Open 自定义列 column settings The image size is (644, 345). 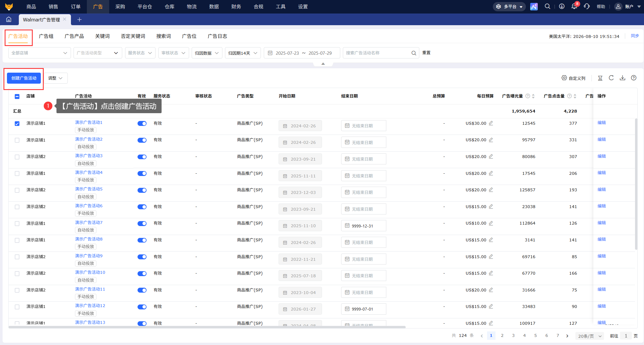[573, 78]
